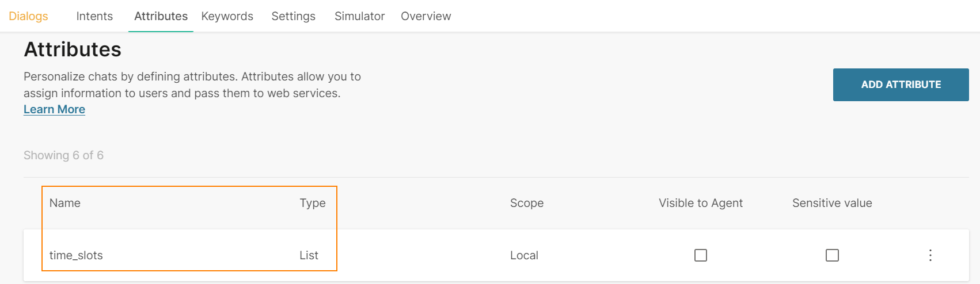The width and height of the screenshot is (980, 284).
Task: Click the Scope column header
Action: pos(526,203)
